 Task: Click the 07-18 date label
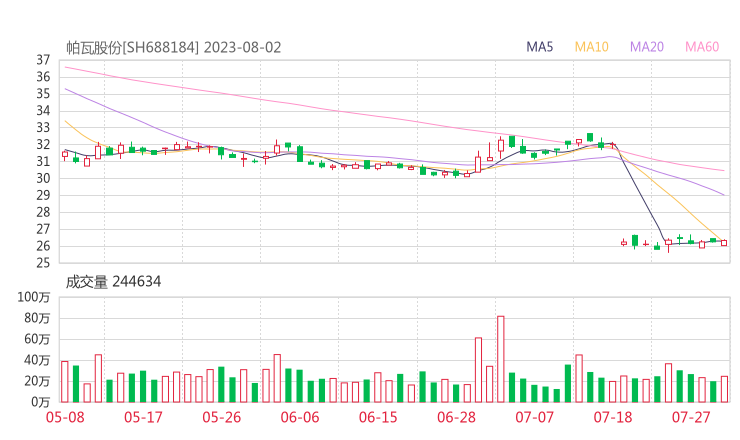[x=613, y=417]
